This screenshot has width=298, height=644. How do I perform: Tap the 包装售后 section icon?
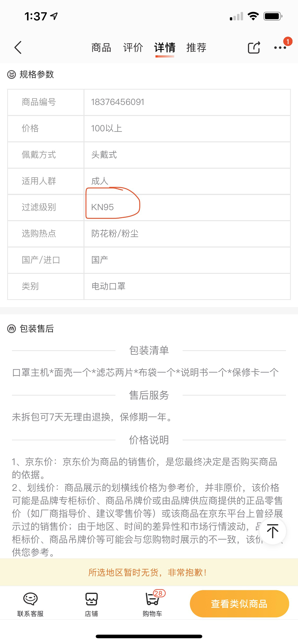tap(12, 329)
